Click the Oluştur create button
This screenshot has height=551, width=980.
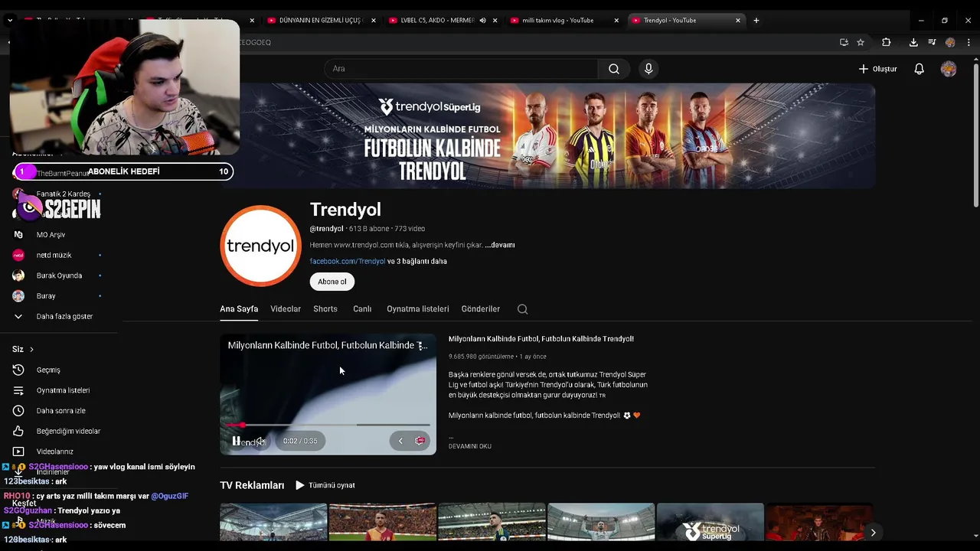[877, 69]
